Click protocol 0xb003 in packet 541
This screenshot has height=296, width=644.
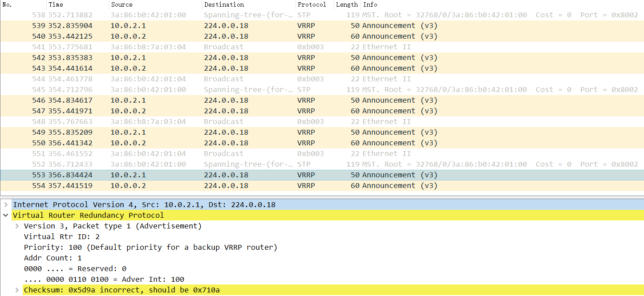click(x=311, y=47)
